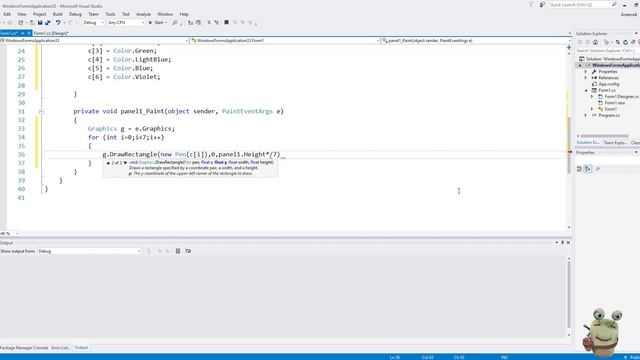Click the previous overload arrow in the tooltip

click(108, 163)
